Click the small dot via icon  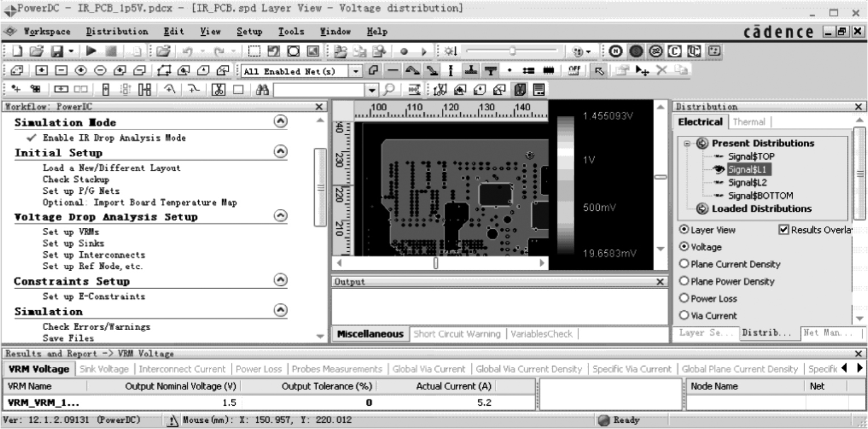point(509,71)
